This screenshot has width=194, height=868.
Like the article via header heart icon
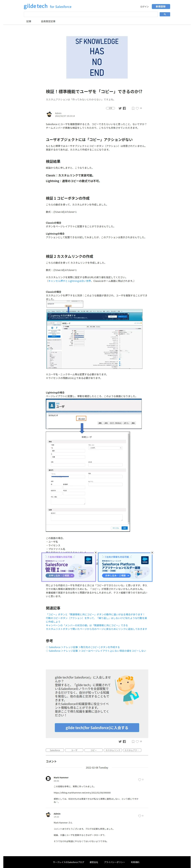click(x=137, y=108)
